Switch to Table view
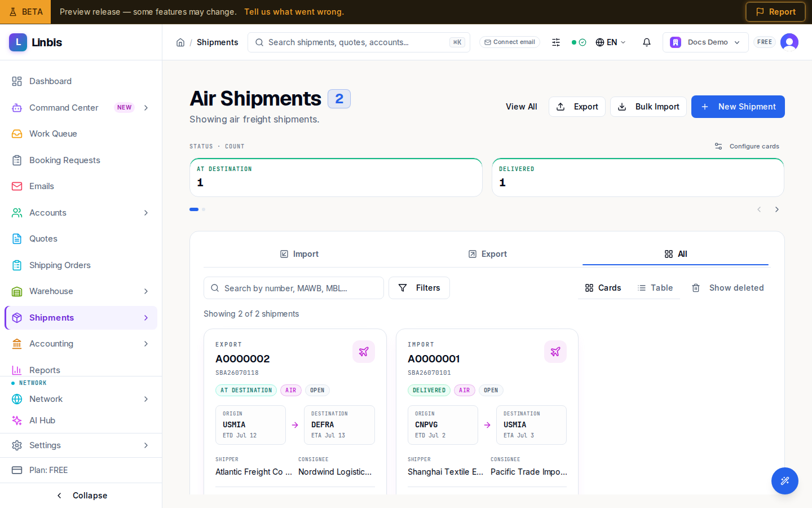The height and width of the screenshot is (508, 812). point(655,288)
